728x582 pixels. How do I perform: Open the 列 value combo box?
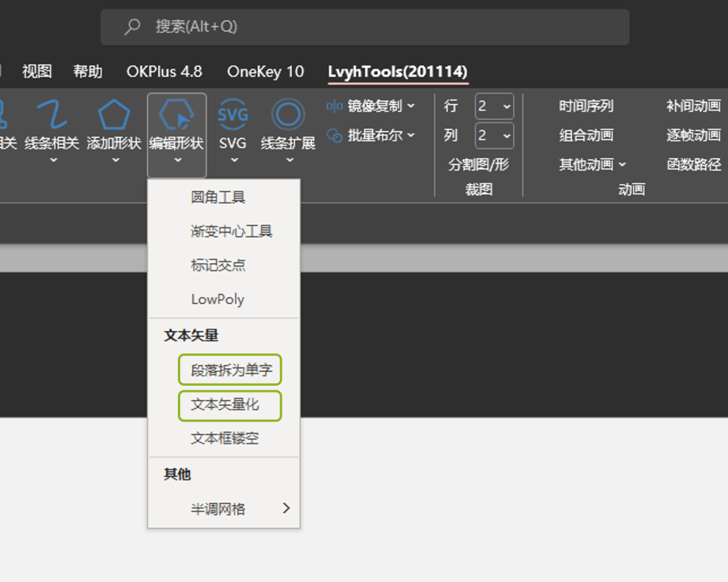point(494,136)
